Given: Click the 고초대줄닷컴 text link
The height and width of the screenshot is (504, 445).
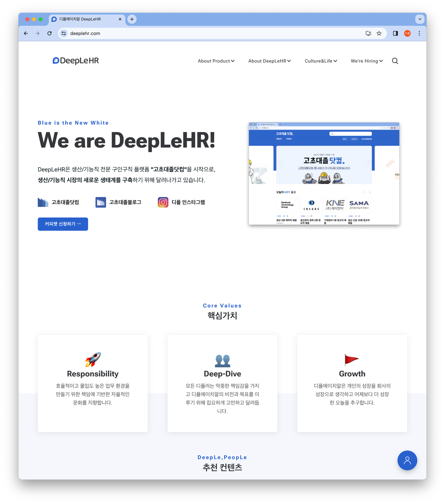Looking at the screenshot, I should pos(65,201).
